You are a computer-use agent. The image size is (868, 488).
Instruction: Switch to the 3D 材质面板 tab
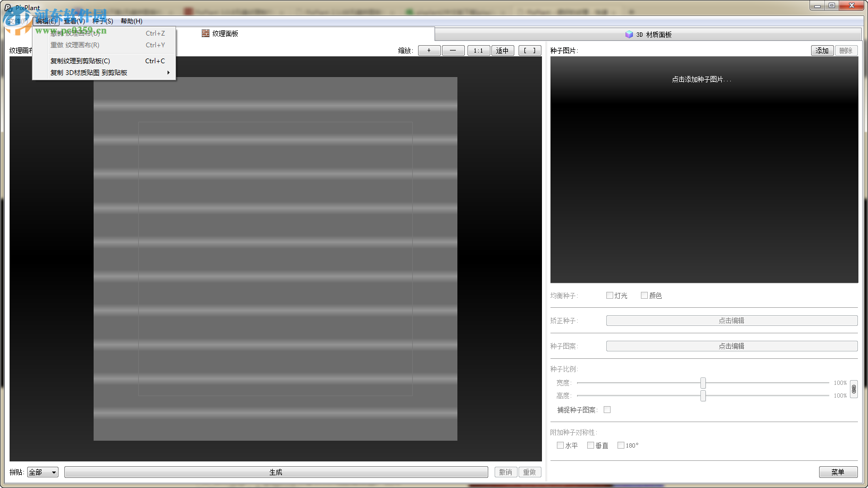click(648, 35)
